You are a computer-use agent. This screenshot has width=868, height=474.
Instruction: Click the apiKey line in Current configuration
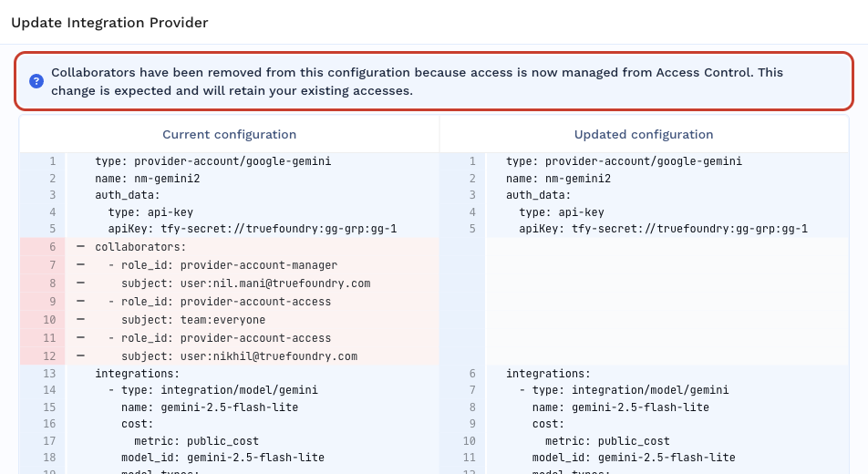253,229
